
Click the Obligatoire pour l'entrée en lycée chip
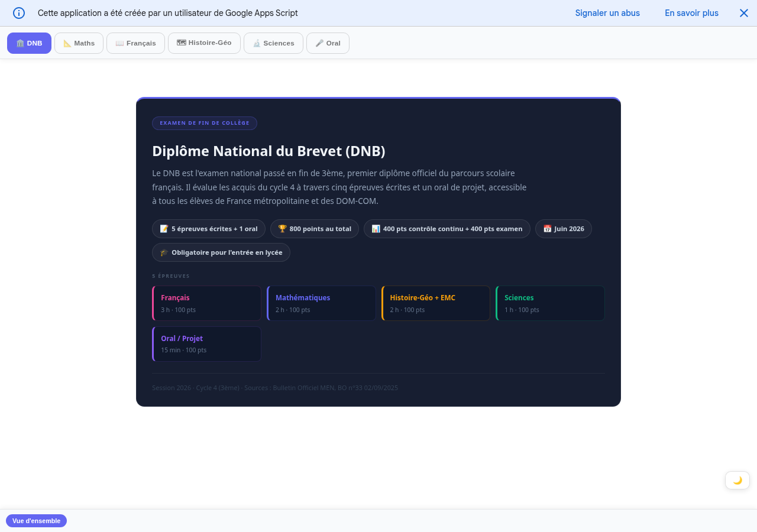[x=221, y=252]
